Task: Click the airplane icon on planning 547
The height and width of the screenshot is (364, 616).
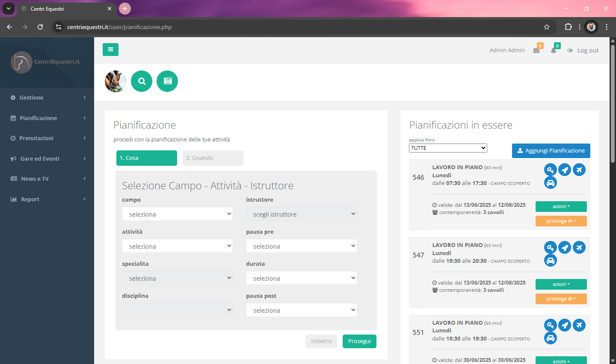Action: (579, 248)
